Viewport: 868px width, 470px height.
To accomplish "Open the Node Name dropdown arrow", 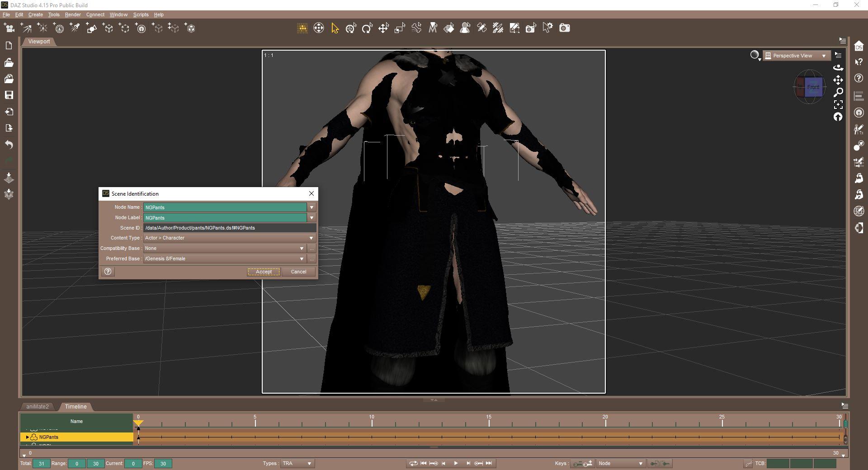I will [311, 207].
